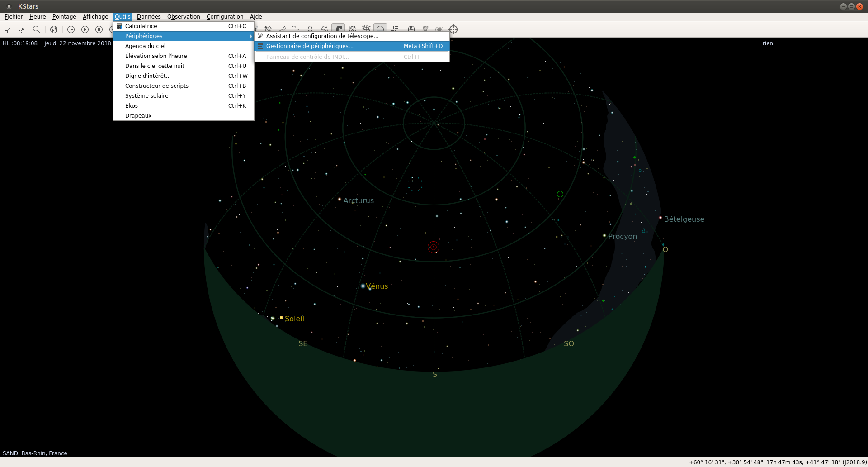The image size is (868, 467).
Task: Select Gestionnaire de périphériques menu entry
Action: point(310,46)
